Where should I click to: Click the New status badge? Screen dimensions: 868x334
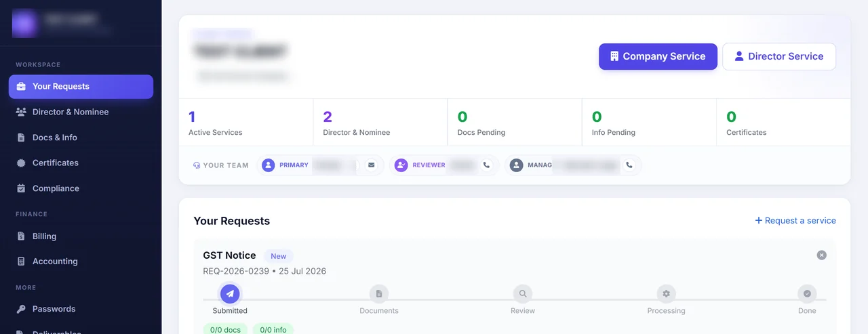coord(279,256)
